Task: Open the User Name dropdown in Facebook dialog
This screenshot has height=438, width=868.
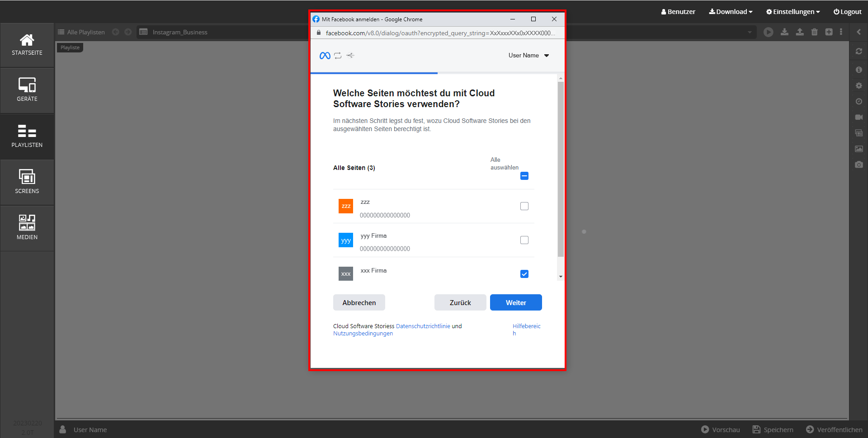Action: tap(528, 56)
